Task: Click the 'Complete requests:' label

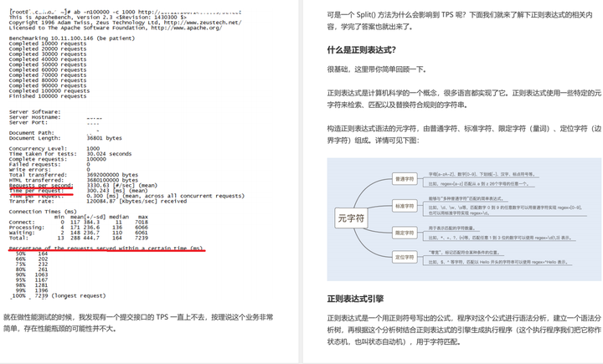Action: point(38,159)
